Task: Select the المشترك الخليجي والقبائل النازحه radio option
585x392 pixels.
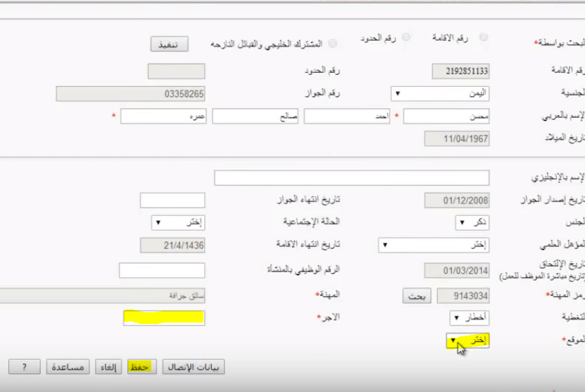Action: [333, 43]
